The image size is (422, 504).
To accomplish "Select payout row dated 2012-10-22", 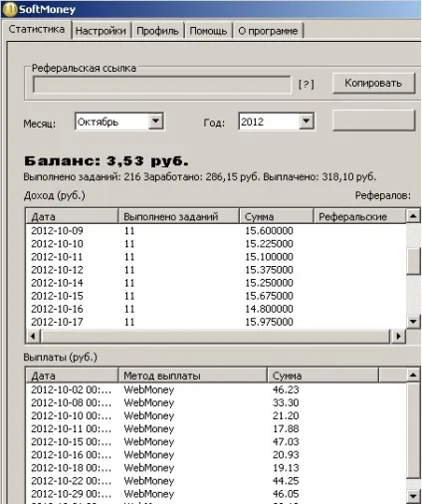I will coord(216,481).
